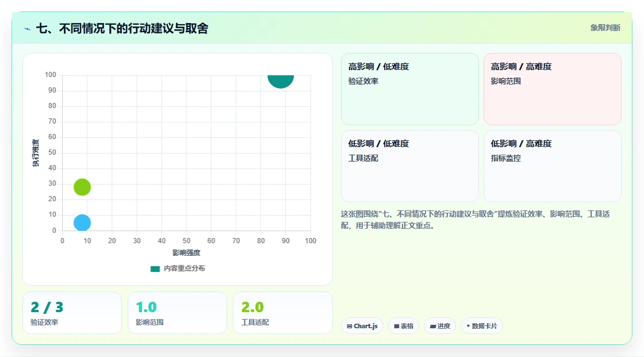The height and width of the screenshot is (357, 644).
Task: Click the blue bubble near chart origin
Action: 82,222
